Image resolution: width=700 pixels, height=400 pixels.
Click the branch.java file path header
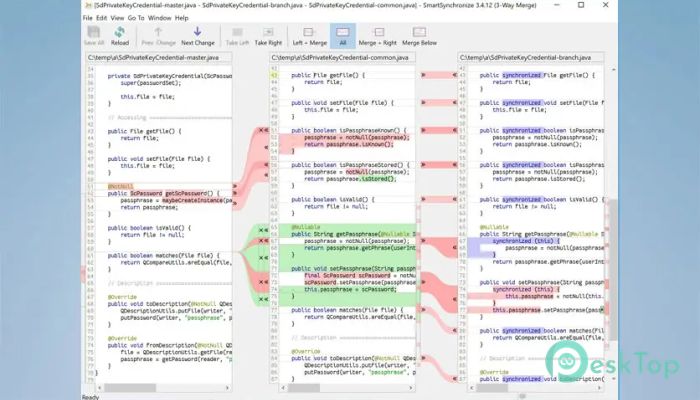coord(531,58)
